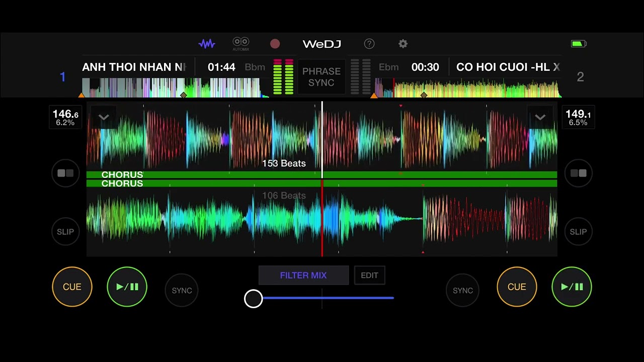Image resolution: width=644 pixels, height=362 pixels.
Task: Tap deck 1 overview waveform
Action: [175, 87]
